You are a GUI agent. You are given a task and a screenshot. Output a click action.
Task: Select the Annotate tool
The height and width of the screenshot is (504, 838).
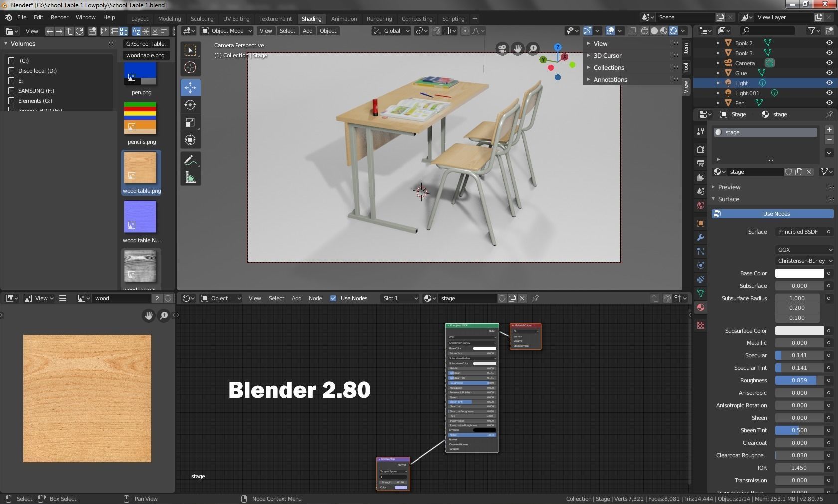tap(190, 160)
